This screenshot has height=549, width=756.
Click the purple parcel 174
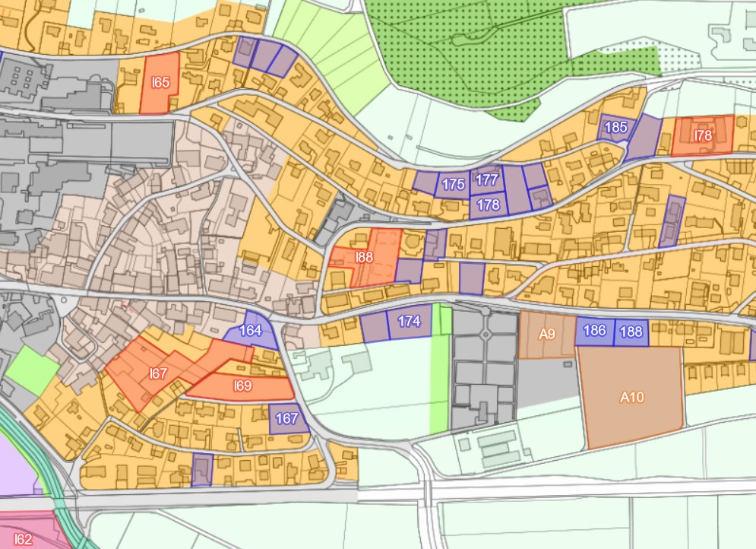408,322
